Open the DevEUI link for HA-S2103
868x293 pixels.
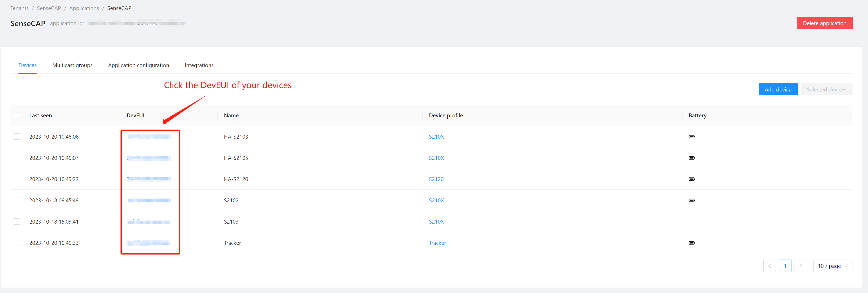pyautogui.click(x=149, y=137)
